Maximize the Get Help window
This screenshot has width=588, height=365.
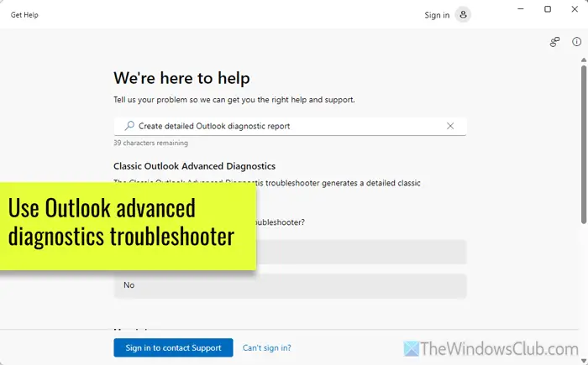pyautogui.click(x=548, y=9)
